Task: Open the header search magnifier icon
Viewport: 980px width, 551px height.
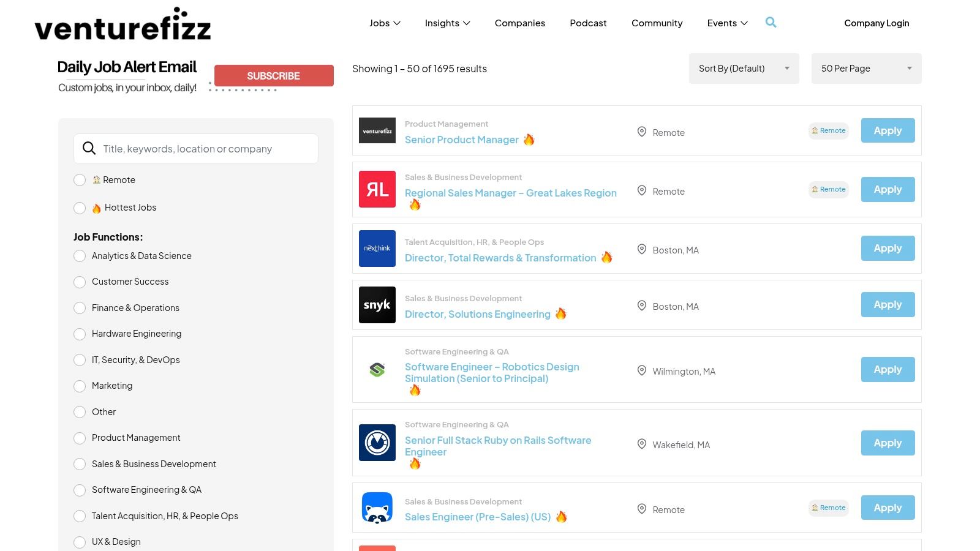Action: point(771,23)
